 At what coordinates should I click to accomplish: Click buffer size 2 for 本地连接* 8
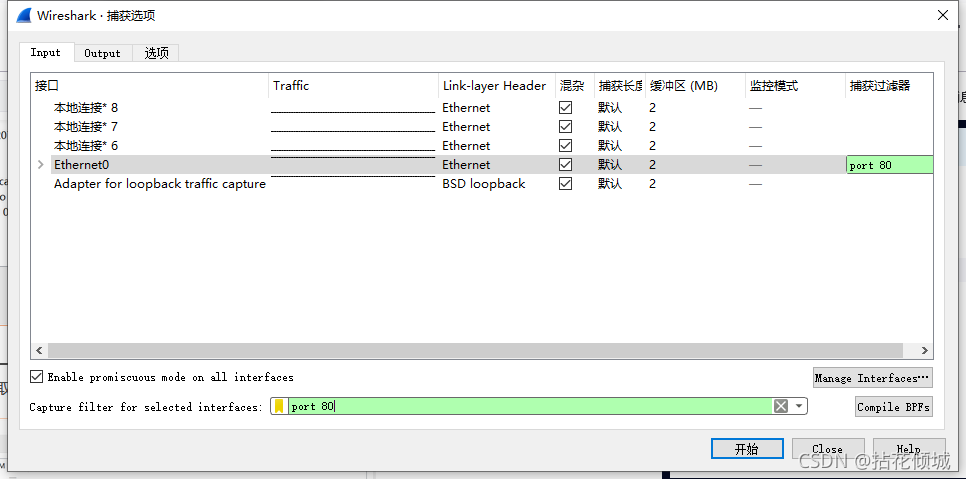point(652,108)
